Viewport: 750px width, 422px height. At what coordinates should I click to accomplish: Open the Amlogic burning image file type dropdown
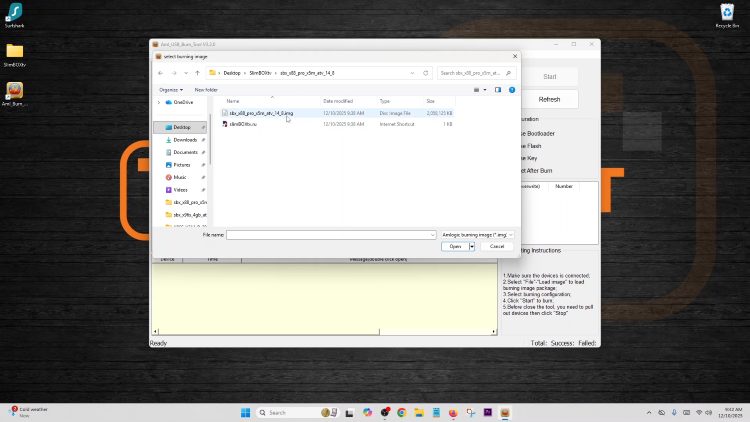tap(477, 235)
